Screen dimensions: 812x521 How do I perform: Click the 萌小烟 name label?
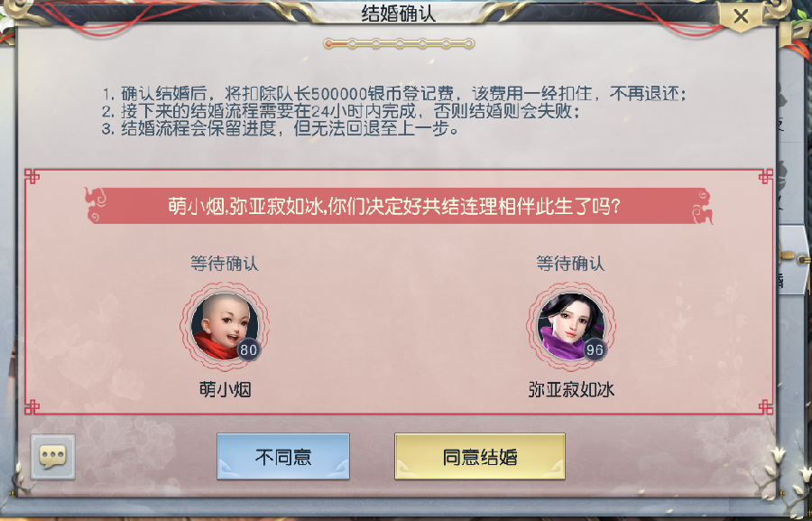point(226,390)
